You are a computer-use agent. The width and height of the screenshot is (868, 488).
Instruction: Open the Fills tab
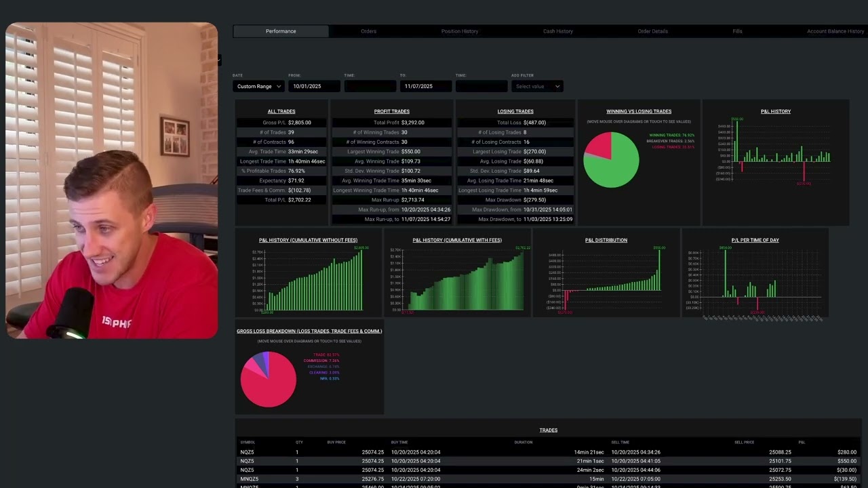tap(737, 31)
